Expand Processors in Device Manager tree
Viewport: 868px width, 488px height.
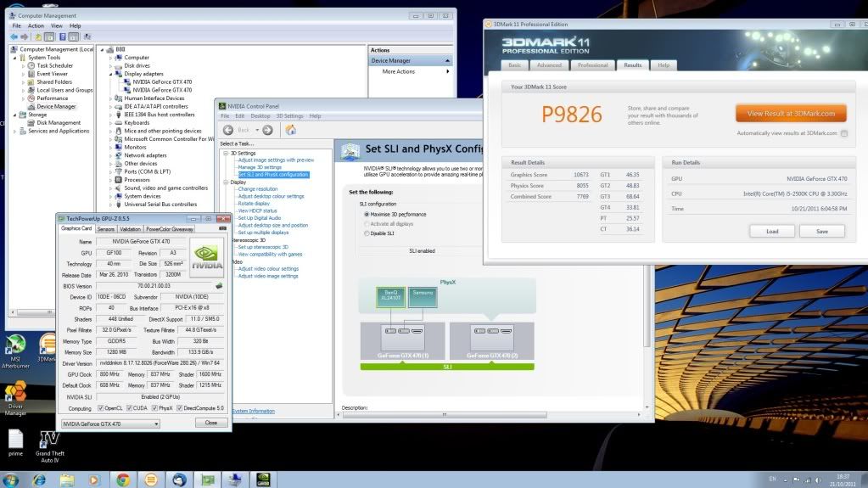pyautogui.click(x=110, y=179)
